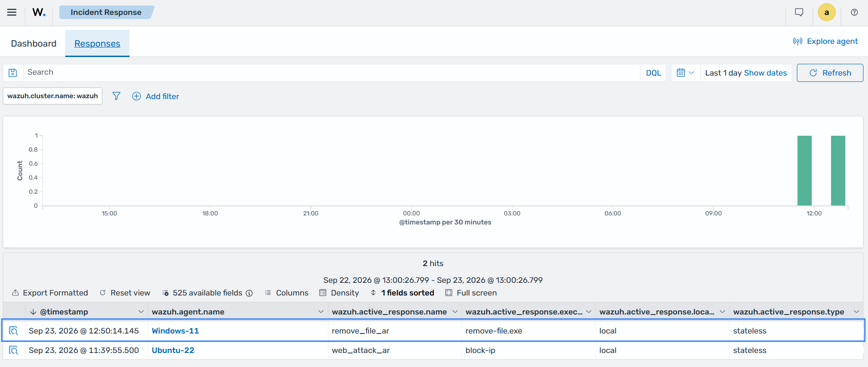Click the right green histogram bar
This screenshot has height=367, width=868.
pos(838,171)
